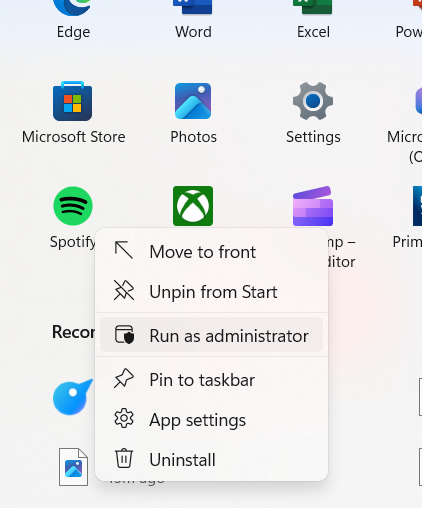Select Move to front in context menu
This screenshot has width=422, height=508.
tap(211, 252)
